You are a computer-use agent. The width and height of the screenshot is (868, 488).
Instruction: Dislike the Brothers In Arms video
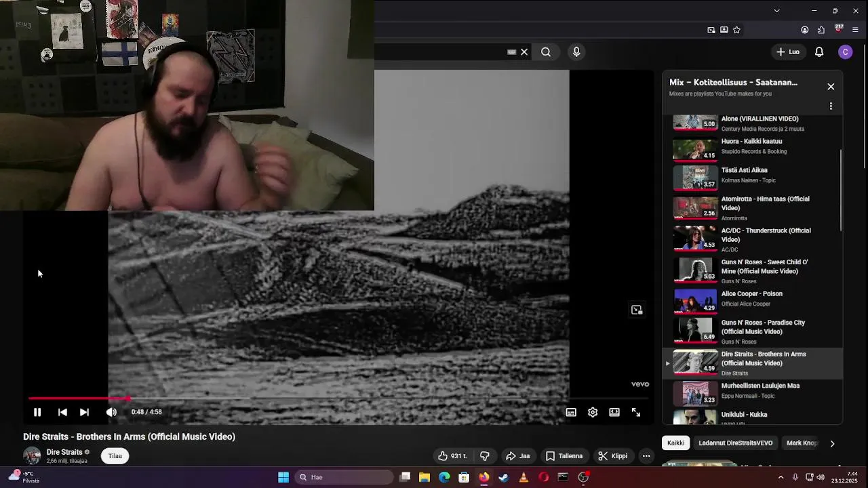click(x=485, y=456)
